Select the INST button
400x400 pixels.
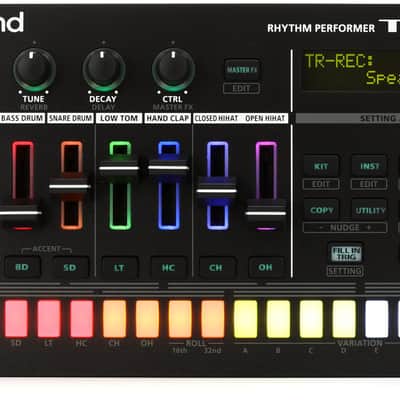(x=369, y=166)
